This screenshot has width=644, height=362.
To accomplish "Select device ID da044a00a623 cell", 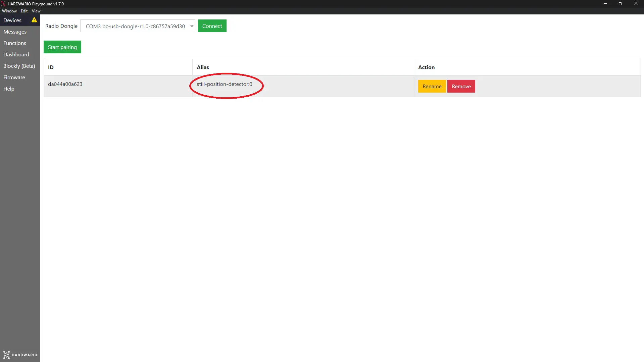I will (x=118, y=86).
